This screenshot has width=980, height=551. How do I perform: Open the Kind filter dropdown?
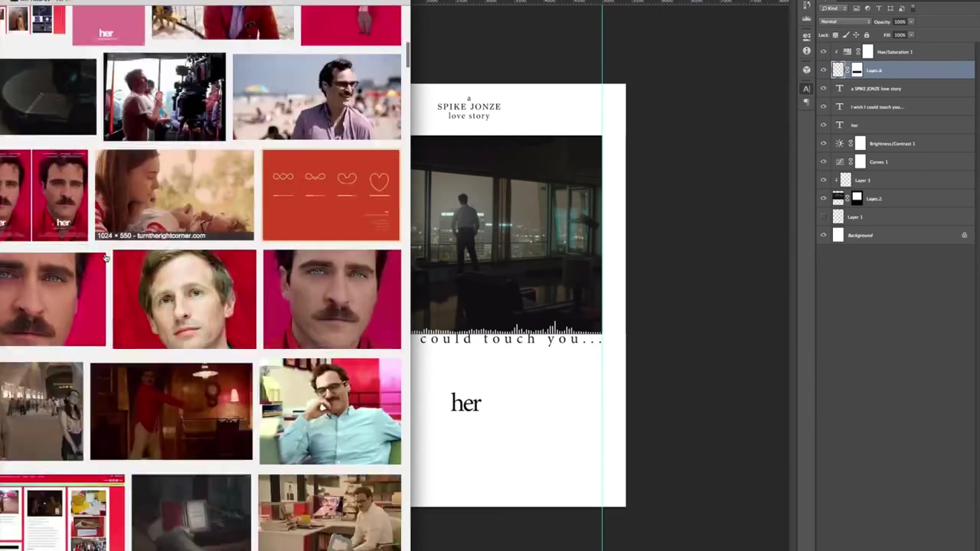tap(833, 8)
